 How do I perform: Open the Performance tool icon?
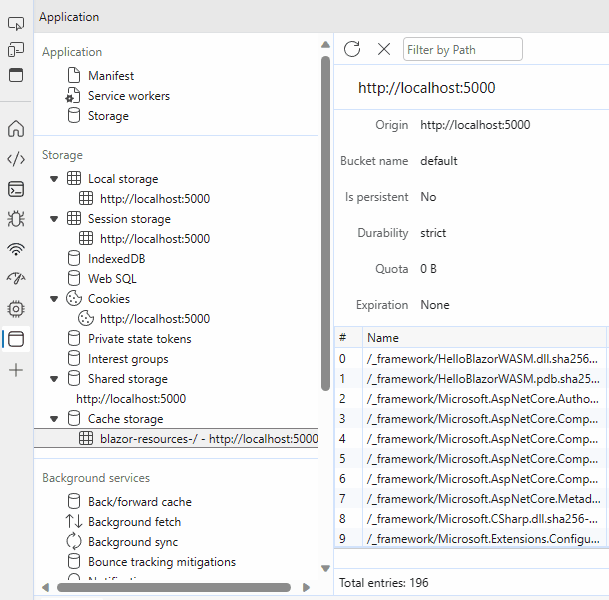16,278
